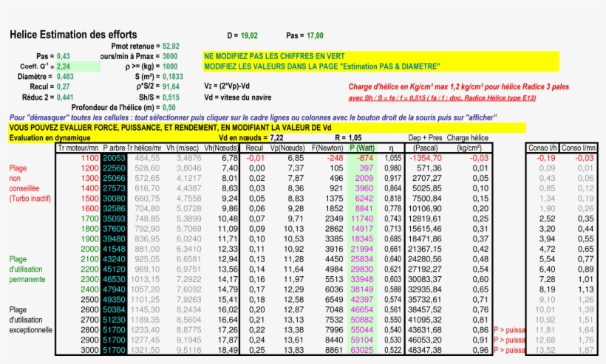Click the Vd en nœuds input 7,22

pos(276,138)
